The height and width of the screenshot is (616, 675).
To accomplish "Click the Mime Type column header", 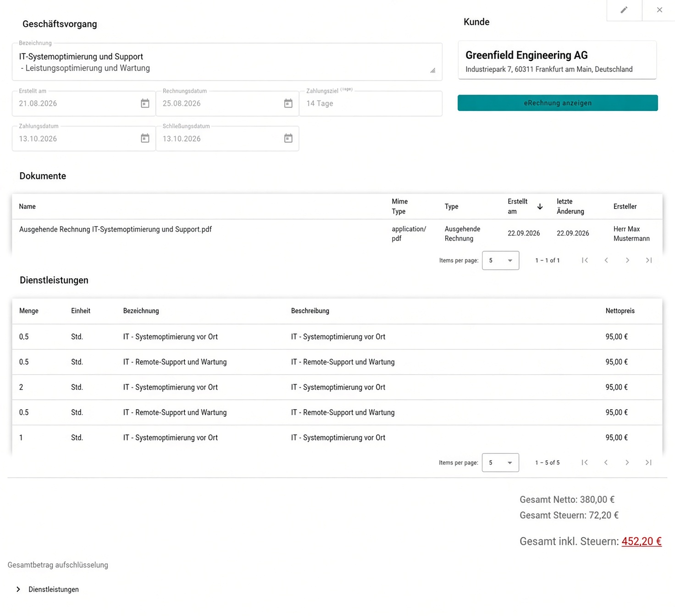I will pyautogui.click(x=400, y=207).
